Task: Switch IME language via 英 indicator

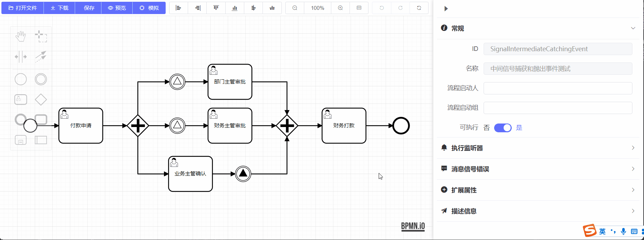Action: pos(602,231)
